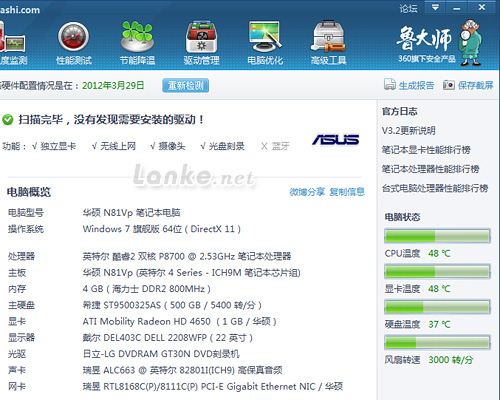Click the ASUS brand logo
This screenshot has width=500, height=400.
tap(336, 140)
